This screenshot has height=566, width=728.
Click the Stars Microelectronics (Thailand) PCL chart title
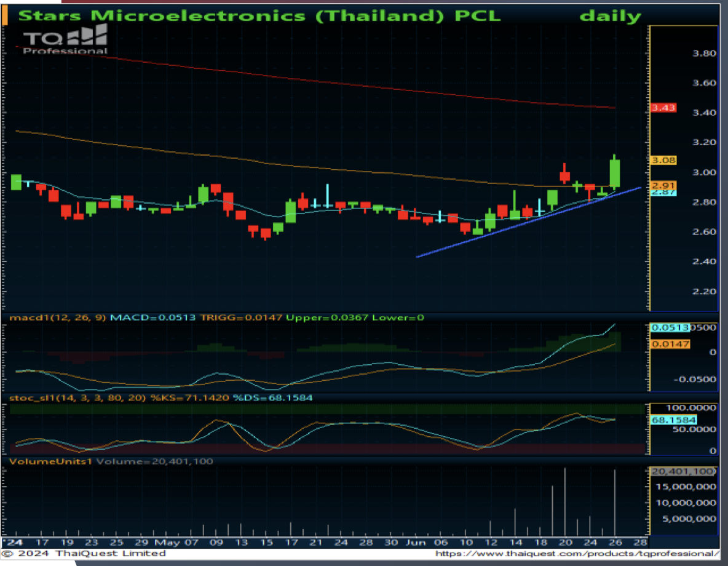pyautogui.click(x=259, y=16)
